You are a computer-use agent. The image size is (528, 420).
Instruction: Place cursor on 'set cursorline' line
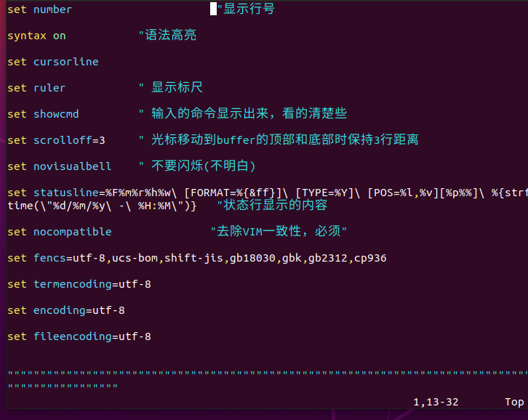pos(52,62)
